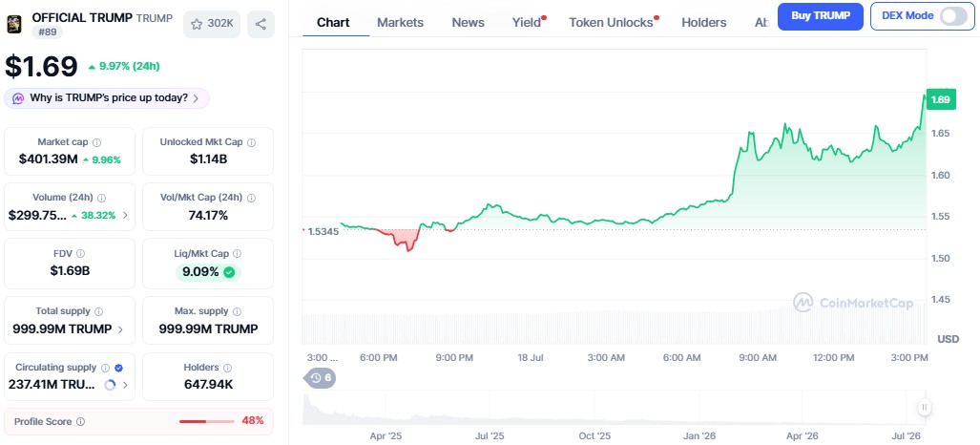Click the OFFICIAL TRUMP coin logo

[13, 24]
